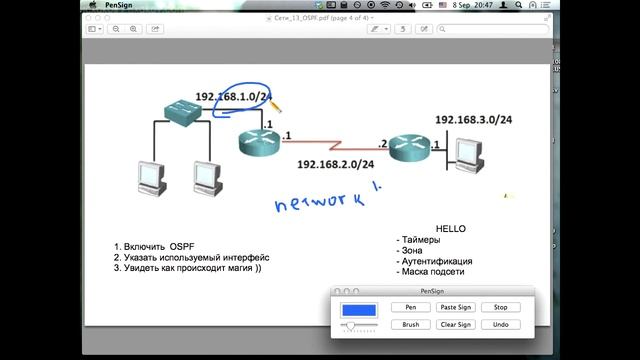
Task: Click the 'Таймеры' list item
Action: pyautogui.click(x=421, y=240)
